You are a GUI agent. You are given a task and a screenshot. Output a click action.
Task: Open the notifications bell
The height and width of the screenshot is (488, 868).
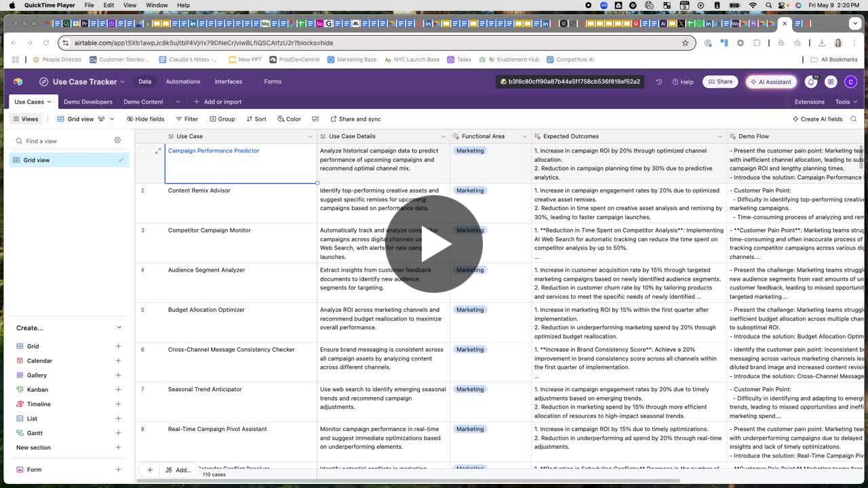pyautogui.click(x=811, y=81)
